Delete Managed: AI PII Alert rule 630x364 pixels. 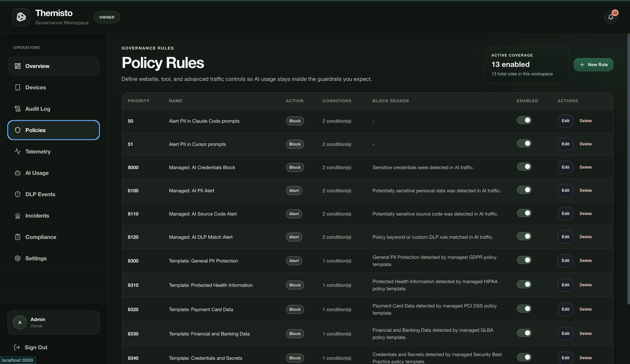(585, 190)
